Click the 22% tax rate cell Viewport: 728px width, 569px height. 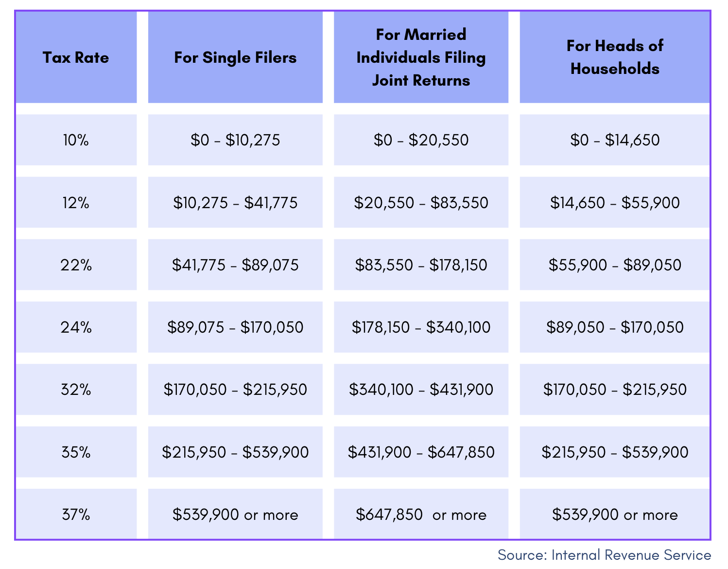(76, 265)
